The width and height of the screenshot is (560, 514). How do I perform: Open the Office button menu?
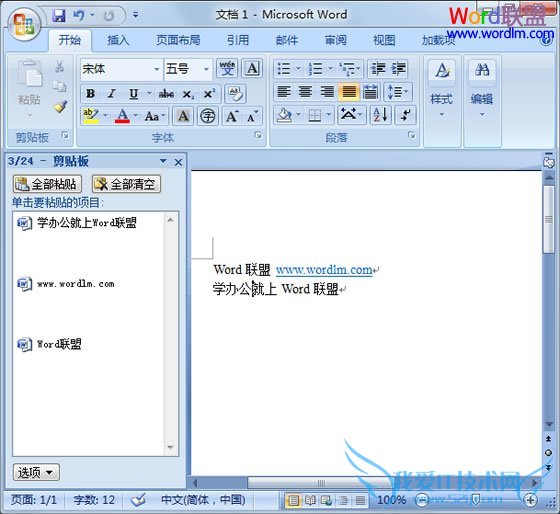tap(24, 24)
